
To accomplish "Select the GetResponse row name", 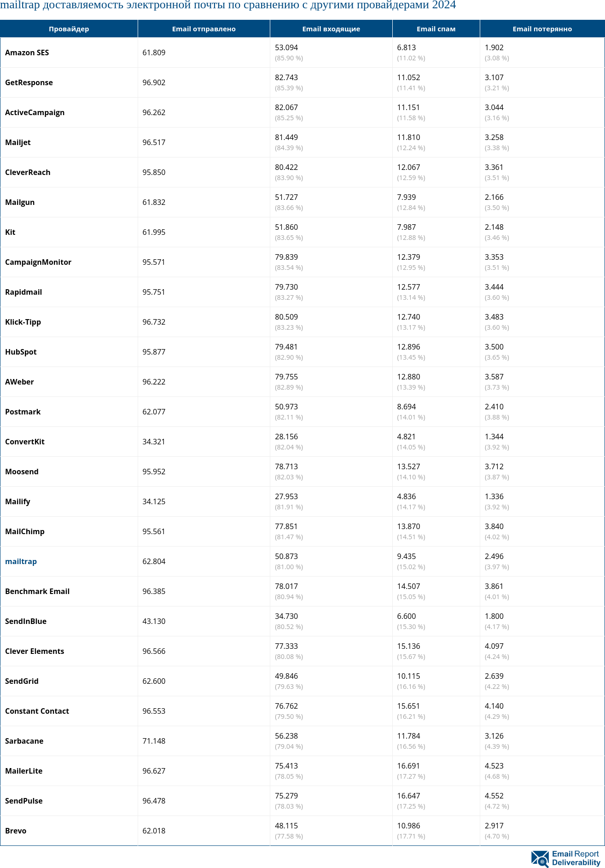I will pos(29,82).
